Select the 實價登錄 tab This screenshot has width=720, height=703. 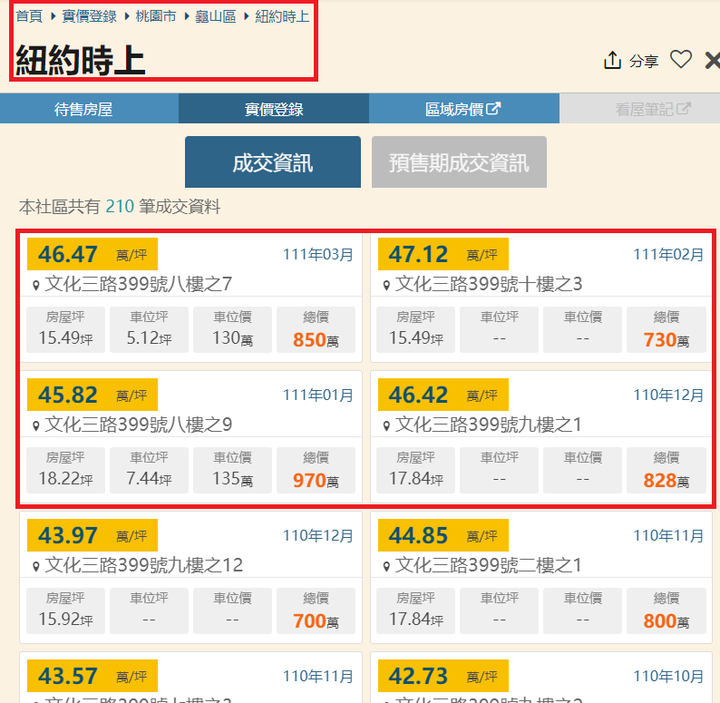point(274,109)
